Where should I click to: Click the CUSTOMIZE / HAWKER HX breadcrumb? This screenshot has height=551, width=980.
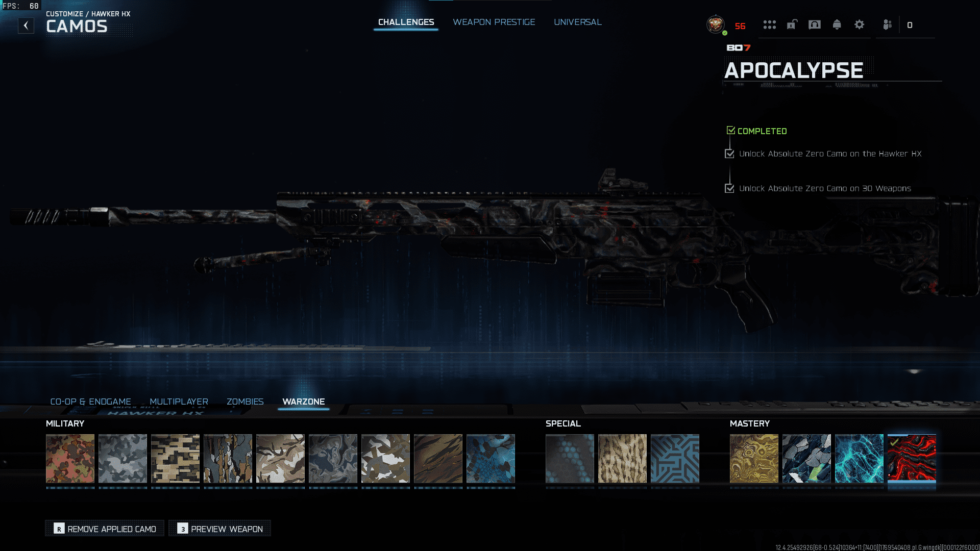[x=88, y=14]
